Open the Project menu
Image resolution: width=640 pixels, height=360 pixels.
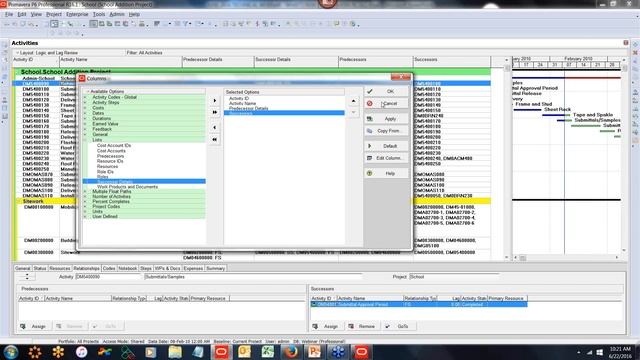(53, 14)
